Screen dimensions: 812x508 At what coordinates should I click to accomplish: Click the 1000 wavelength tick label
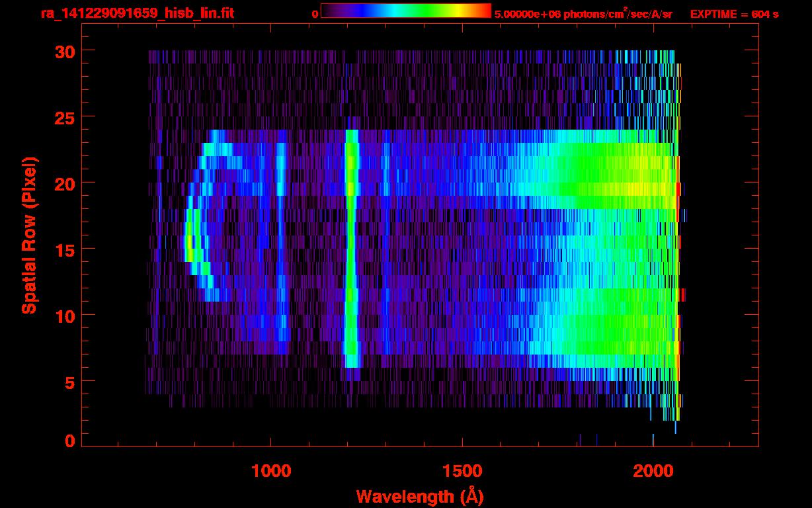coord(271,472)
